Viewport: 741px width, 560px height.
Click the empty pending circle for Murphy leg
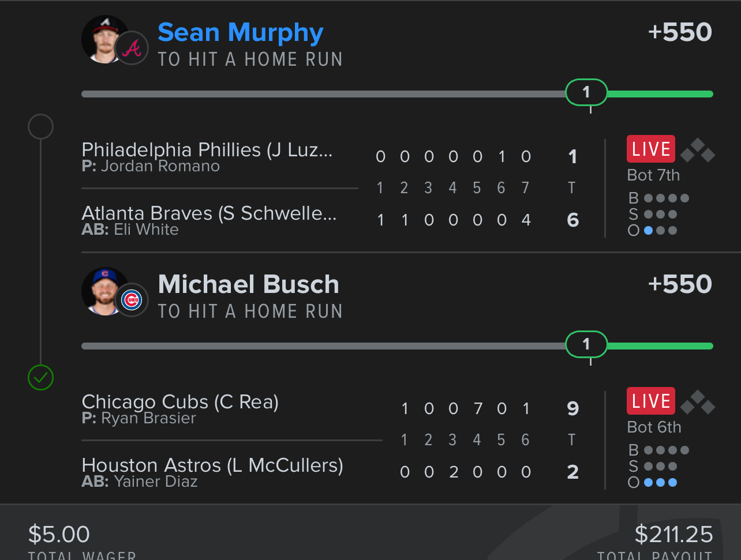(41, 126)
